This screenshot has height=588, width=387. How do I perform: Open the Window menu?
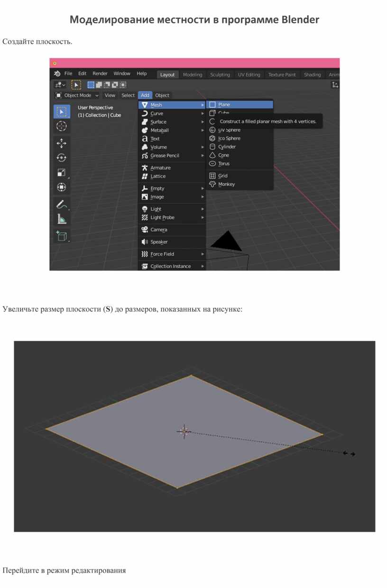tap(122, 74)
